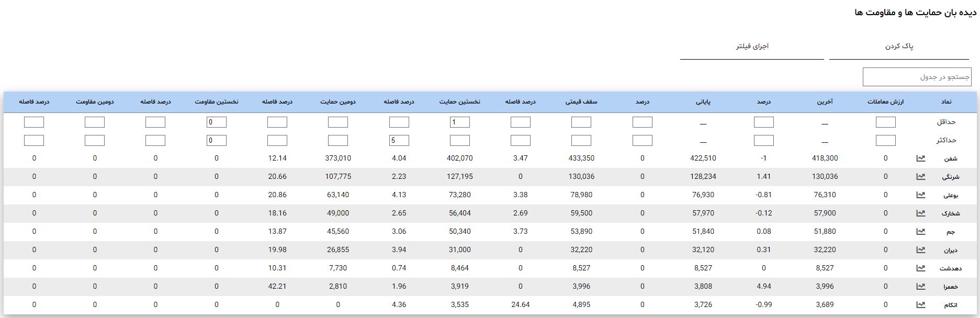980x318 pixels.
Task: Sort by the سقف قیمتی column header
Action: [581, 101]
